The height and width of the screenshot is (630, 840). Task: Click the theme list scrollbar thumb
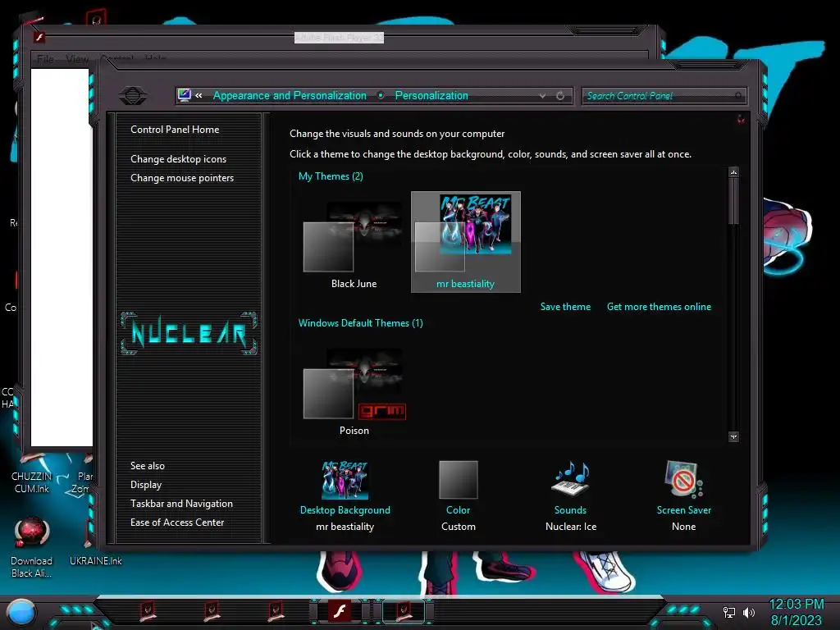tap(733, 202)
